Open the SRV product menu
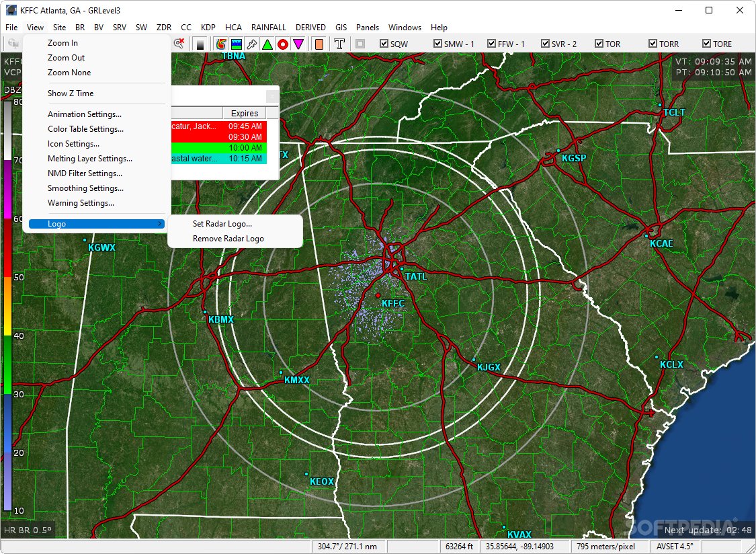The height and width of the screenshot is (554, 756). click(120, 28)
